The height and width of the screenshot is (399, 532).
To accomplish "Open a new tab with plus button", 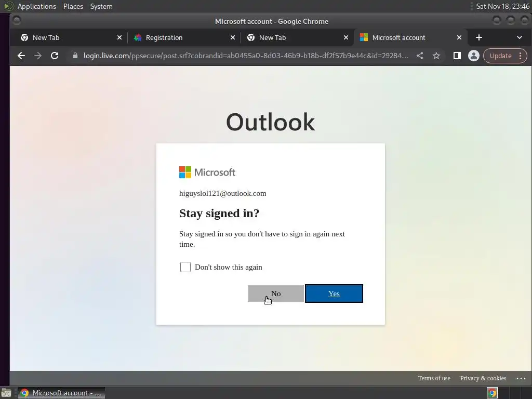I will (x=478, y=37).
